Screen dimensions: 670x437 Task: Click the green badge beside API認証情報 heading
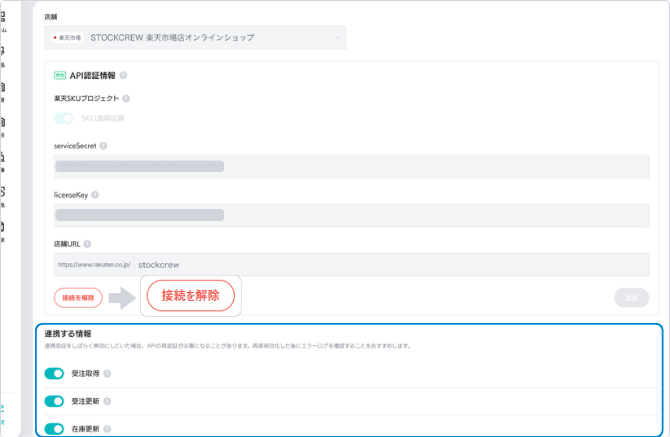[x=60, y=75]
